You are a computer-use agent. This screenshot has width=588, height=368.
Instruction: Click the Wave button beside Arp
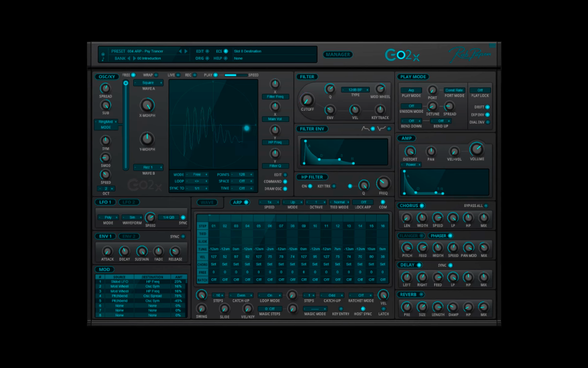(x=207, y=202)
